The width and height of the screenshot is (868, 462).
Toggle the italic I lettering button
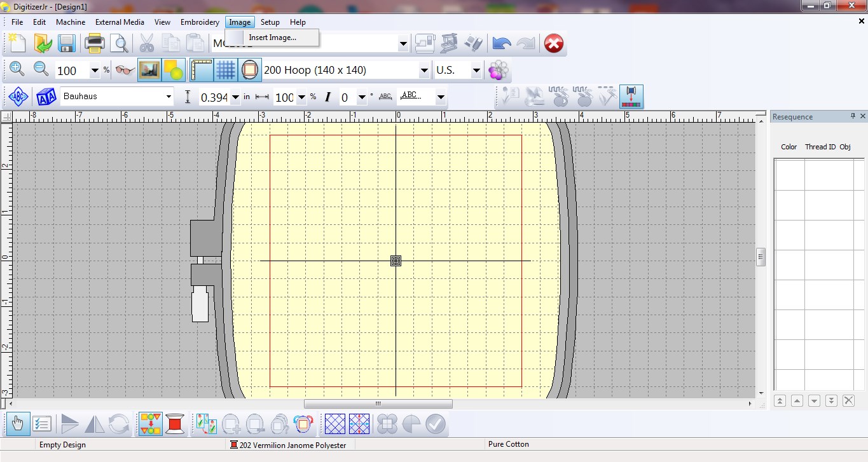(327, 97)
